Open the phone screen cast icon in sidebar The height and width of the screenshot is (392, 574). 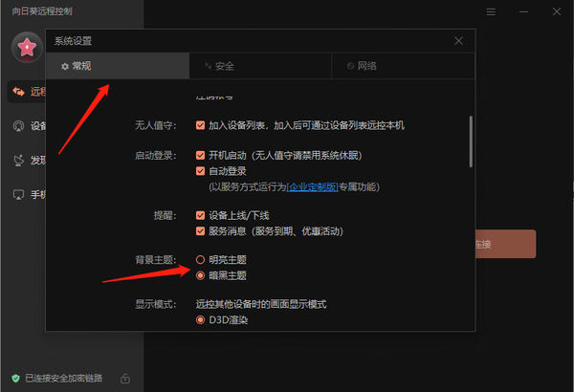click(x=18, y=194)
